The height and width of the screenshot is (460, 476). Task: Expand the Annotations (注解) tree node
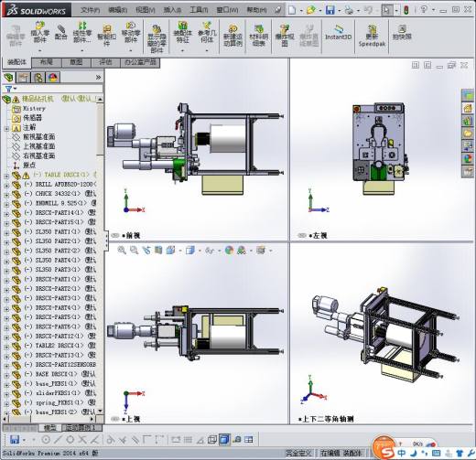pyautogui.click(x=6, y=129)
